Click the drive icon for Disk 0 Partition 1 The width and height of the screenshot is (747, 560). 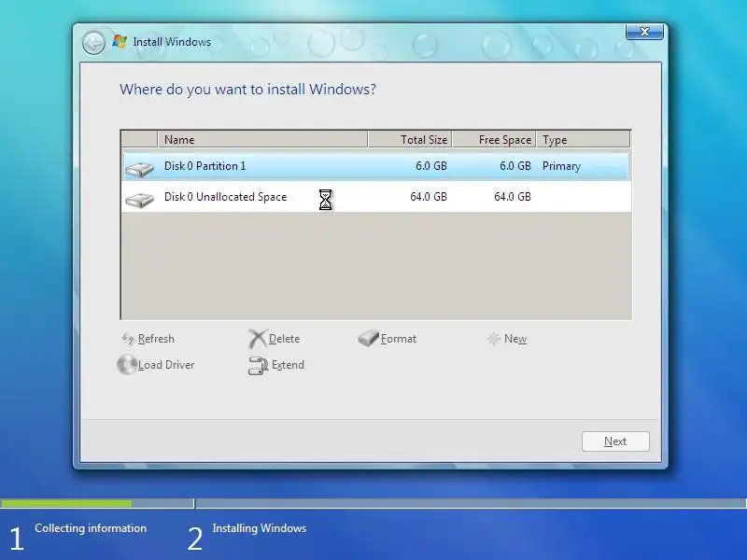pos(139,169)
